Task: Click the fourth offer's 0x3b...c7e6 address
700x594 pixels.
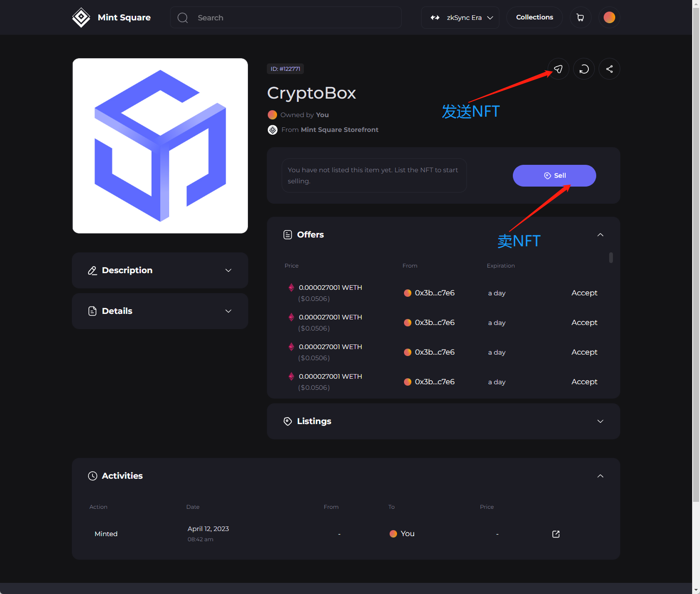Action: [x=435, y=382]
